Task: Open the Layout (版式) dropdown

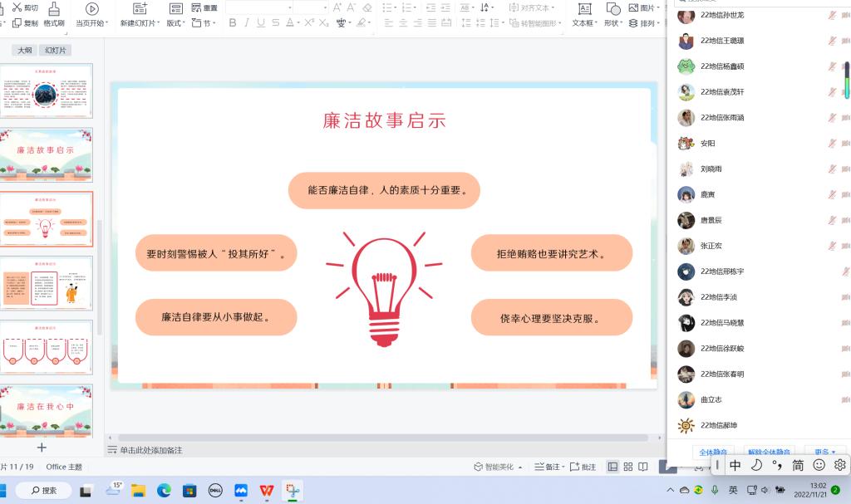Action: click(175, 23)
